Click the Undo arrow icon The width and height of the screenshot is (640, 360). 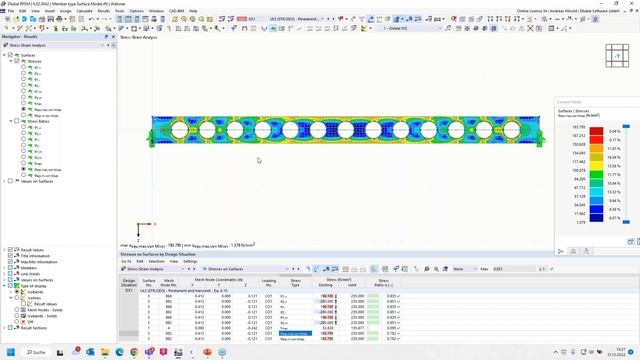click(92, 19)
